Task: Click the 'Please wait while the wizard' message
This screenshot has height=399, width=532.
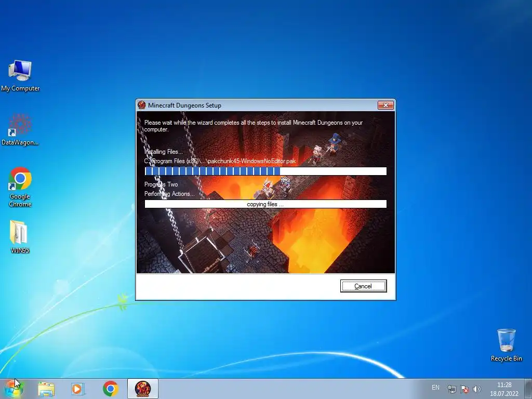Action: 254,126
